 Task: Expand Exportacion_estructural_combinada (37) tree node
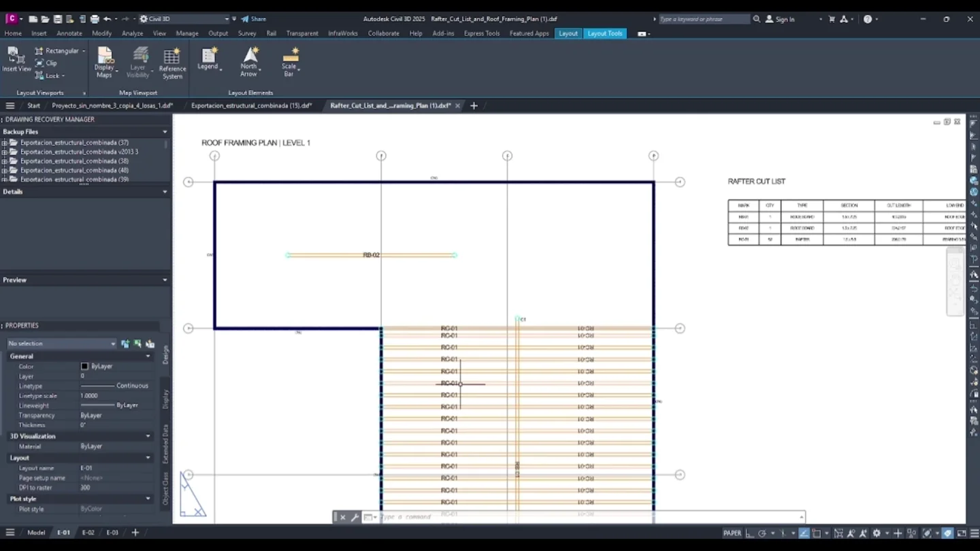pyautogui.click(x=5, y=143)
